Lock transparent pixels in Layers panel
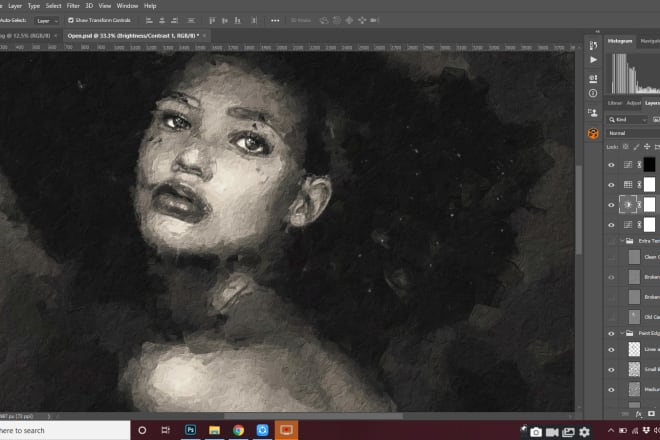 point(625,147)
